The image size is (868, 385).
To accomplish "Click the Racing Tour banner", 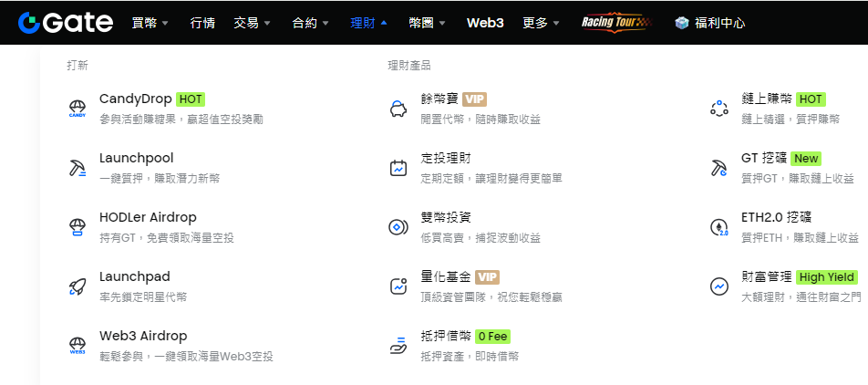I will pos(616,23).
